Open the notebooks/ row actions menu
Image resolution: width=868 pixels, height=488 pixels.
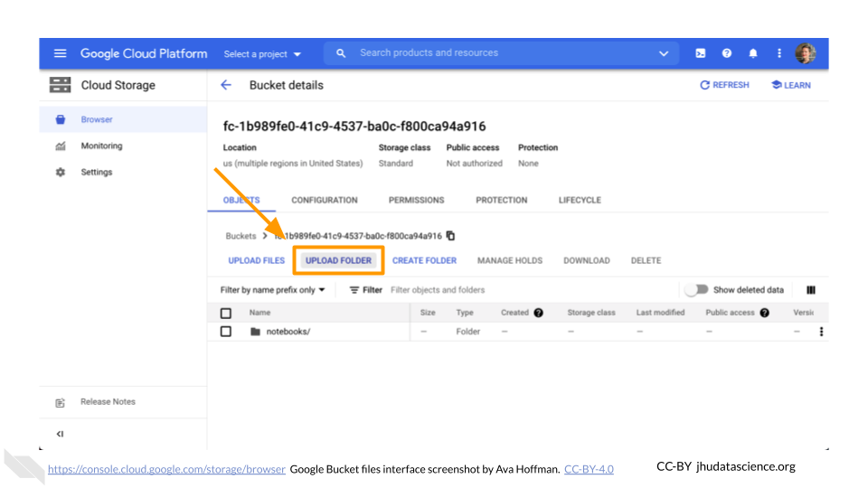pos(821,332)
